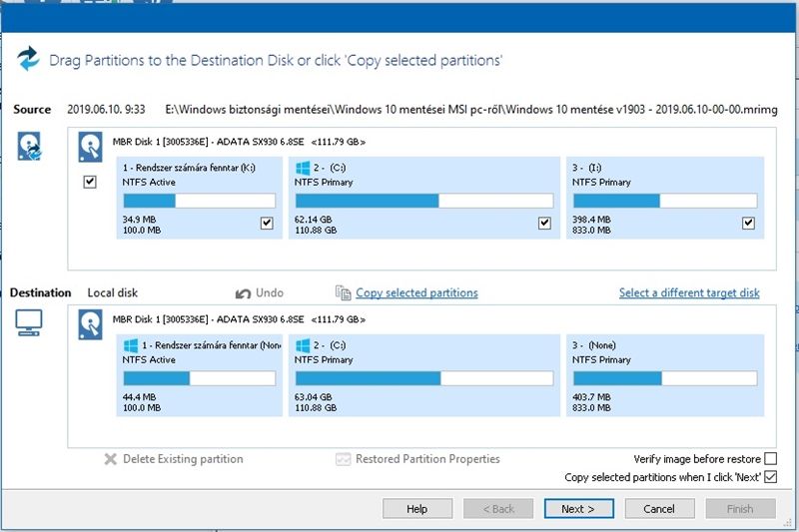Click the Source image disk icon
This screenshot has width=799, height=532.
[x=29, y=146]
